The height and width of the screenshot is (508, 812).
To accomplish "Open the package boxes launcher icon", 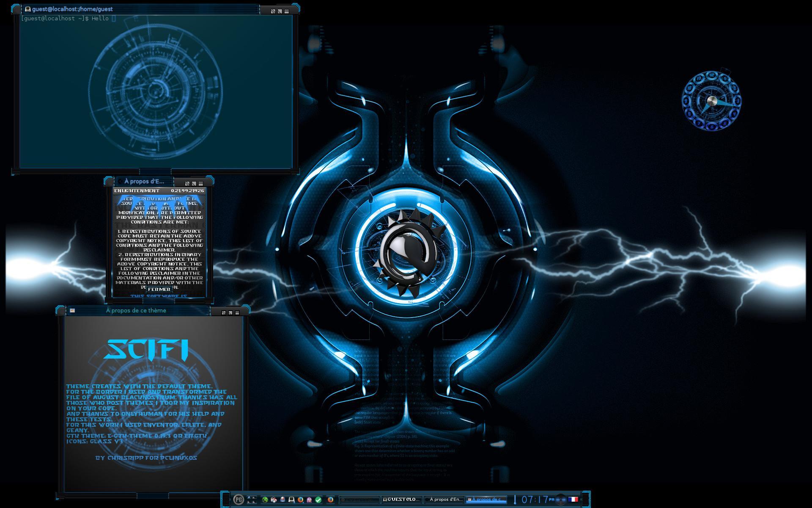I will 274,500.
